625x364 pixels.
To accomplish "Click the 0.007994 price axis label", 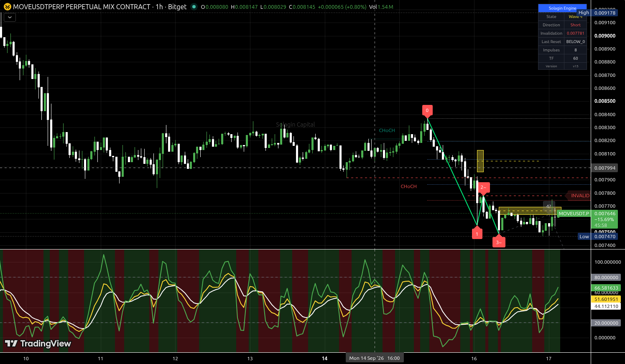I will (x=605, y=168).
